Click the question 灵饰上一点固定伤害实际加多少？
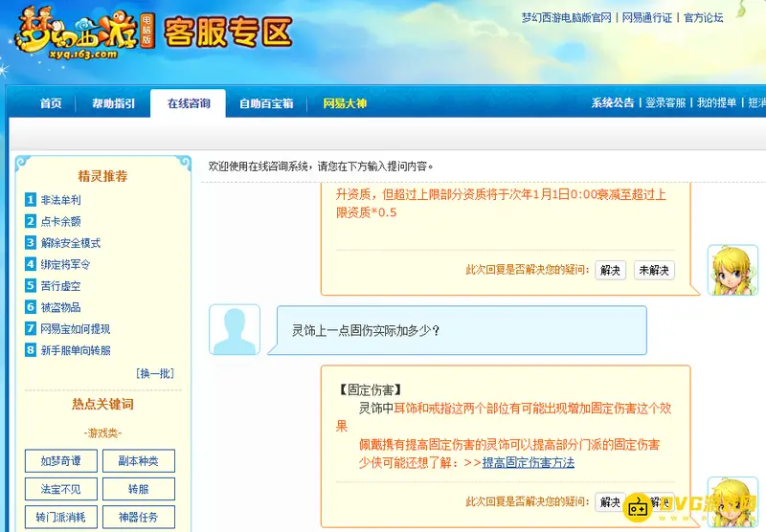The image size is (766, 532). point(366,330)
